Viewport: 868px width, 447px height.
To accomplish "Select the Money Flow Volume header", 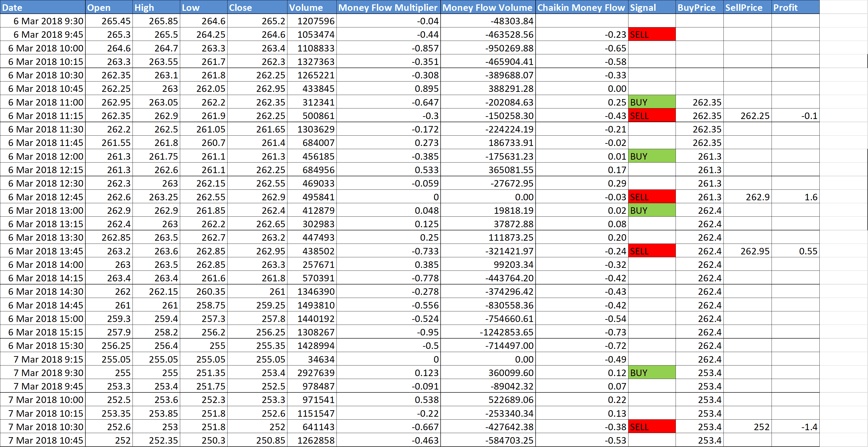I will [x=488, y=7].
